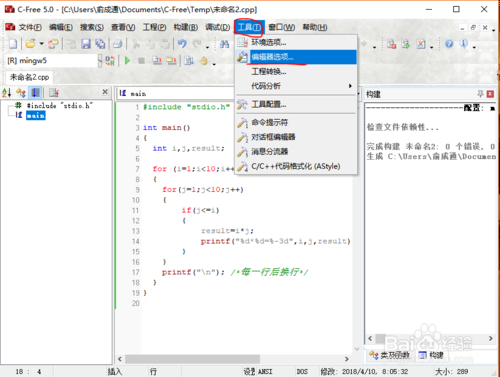Open 工程(P) menu
500x377 pixels.
[154, 27]
